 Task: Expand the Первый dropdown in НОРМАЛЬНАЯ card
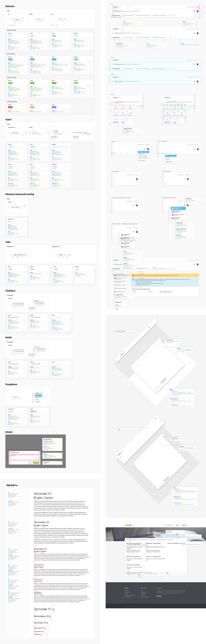point(11,411)
